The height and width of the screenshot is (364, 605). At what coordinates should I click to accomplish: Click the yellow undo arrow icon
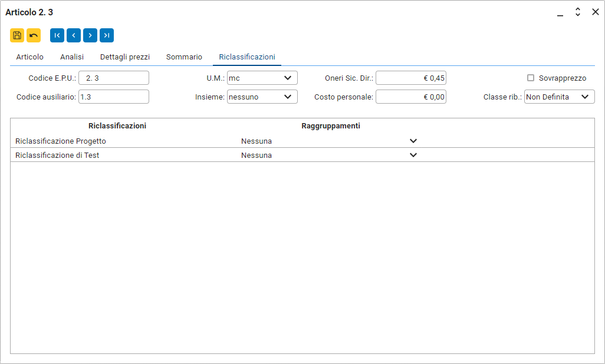34,35
